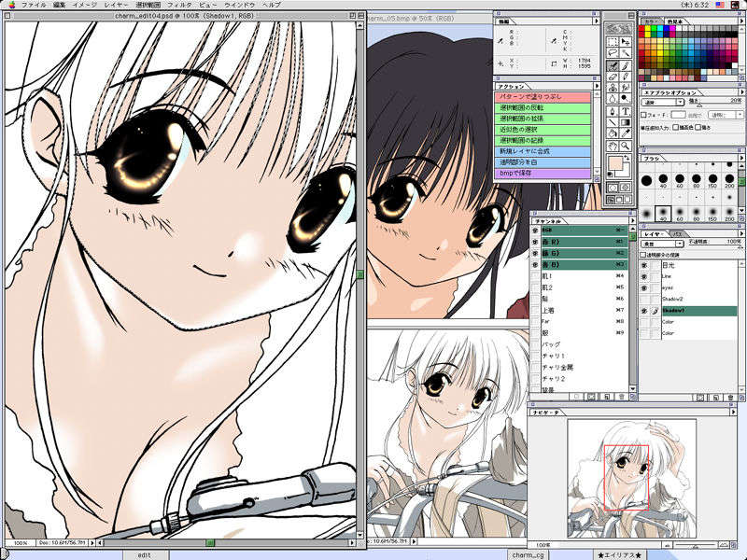Toggle visibility of the 日光 layer
The image size is (747, 560).
[644, 265]
